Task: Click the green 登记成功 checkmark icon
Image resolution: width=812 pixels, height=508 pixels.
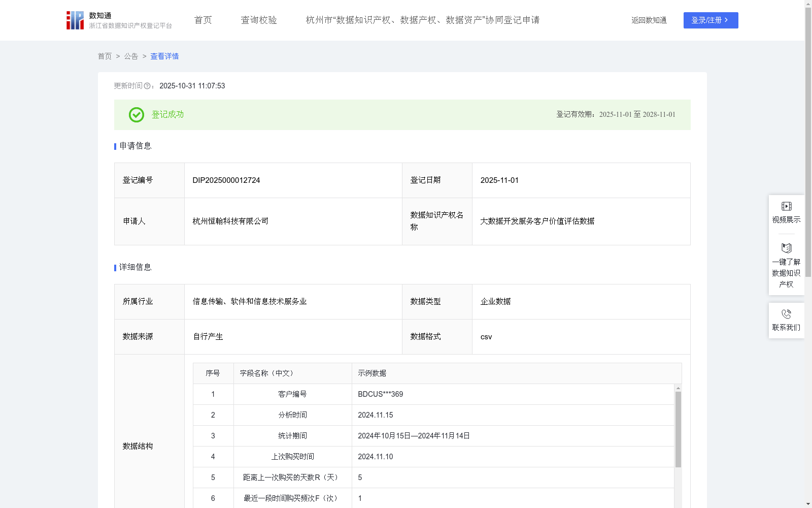Action: (136, 115)
